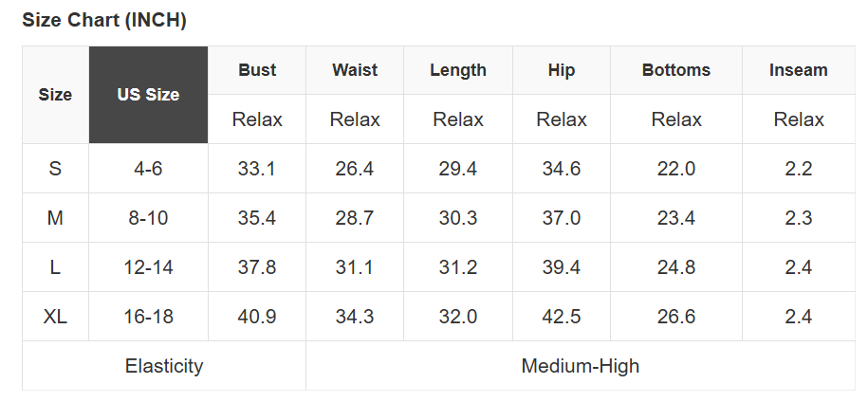
Task: Select the Elasticity label cell
Action: [164, 366]
